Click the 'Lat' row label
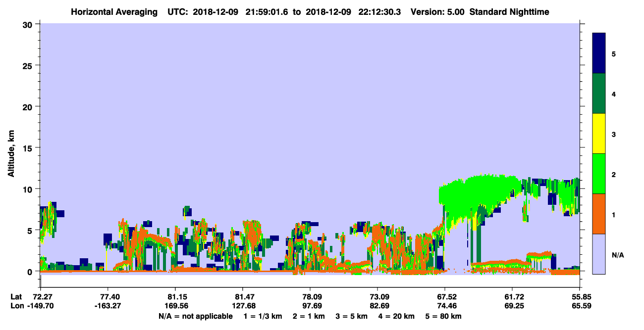Screen dimensions: 644x330 (x=16, y=296)
